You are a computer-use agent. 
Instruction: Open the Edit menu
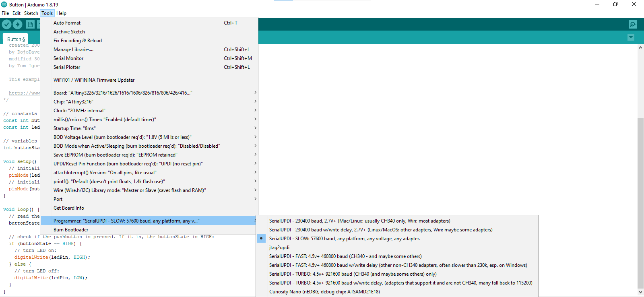(x=17, y=13)
